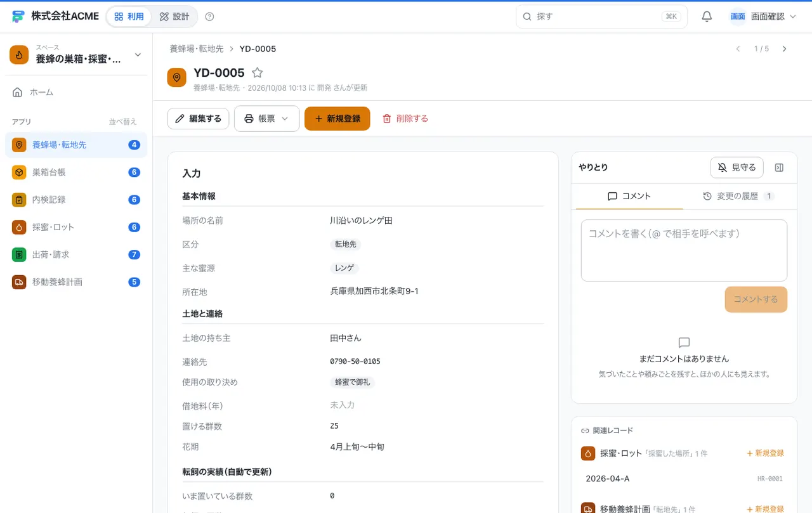812x513 pixels.
Task: Click 転地先 category tag
Action: (x=345, y=244)
